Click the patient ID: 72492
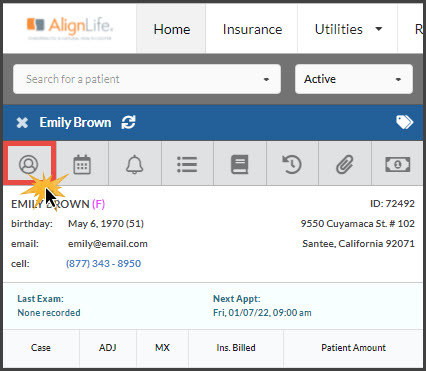This screenshot has width=426, height=371. point(392,203)
